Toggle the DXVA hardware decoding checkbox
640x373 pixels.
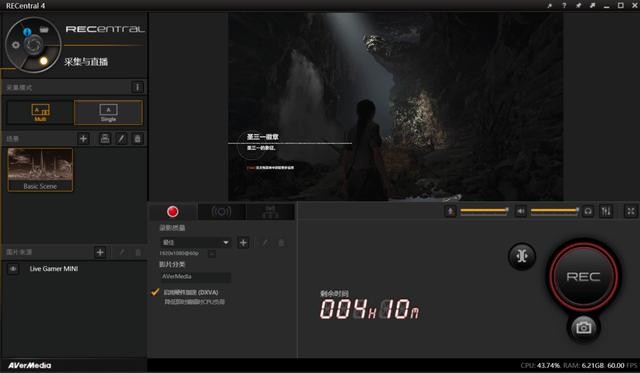tap(155, 292)
